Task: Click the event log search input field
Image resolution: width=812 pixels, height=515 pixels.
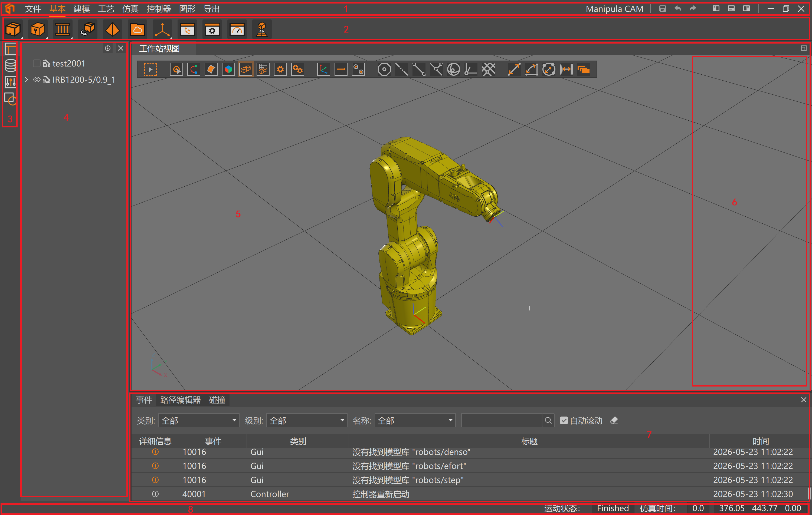Action: (502, 420)
